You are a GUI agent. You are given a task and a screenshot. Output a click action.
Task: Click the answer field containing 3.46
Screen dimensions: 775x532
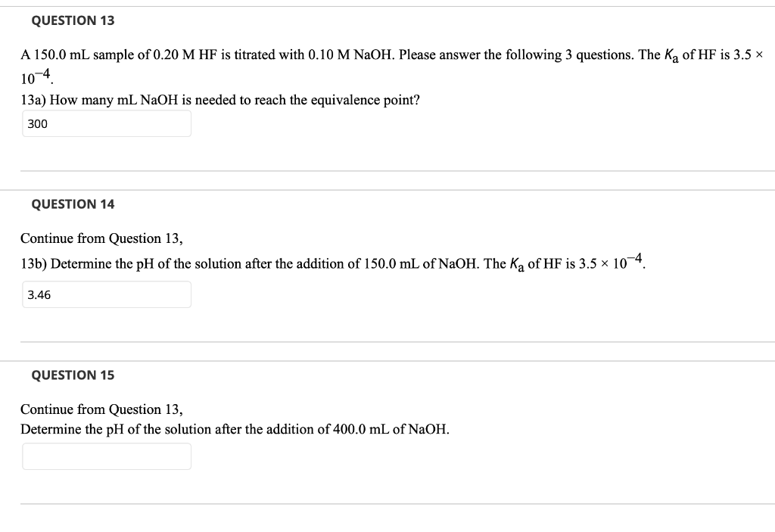pyautogui.click(x=106, y=294)
